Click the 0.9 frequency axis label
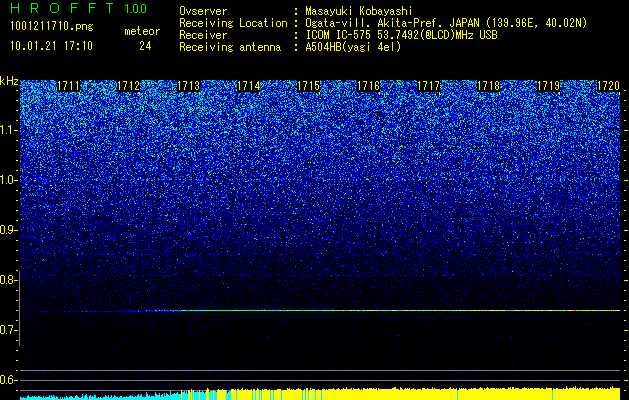 [8, 230]
